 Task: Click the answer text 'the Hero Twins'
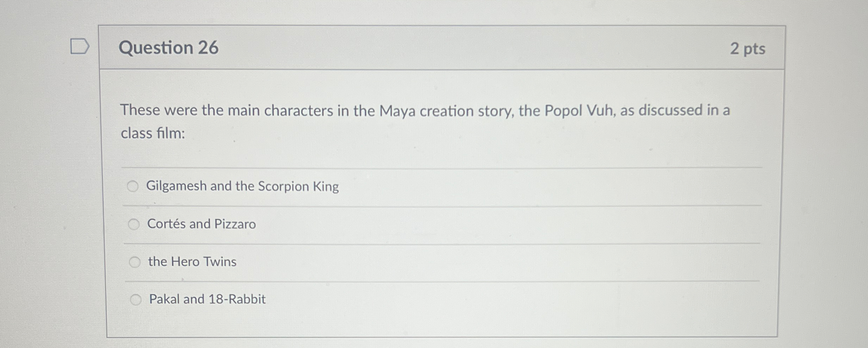click(192, 262)
